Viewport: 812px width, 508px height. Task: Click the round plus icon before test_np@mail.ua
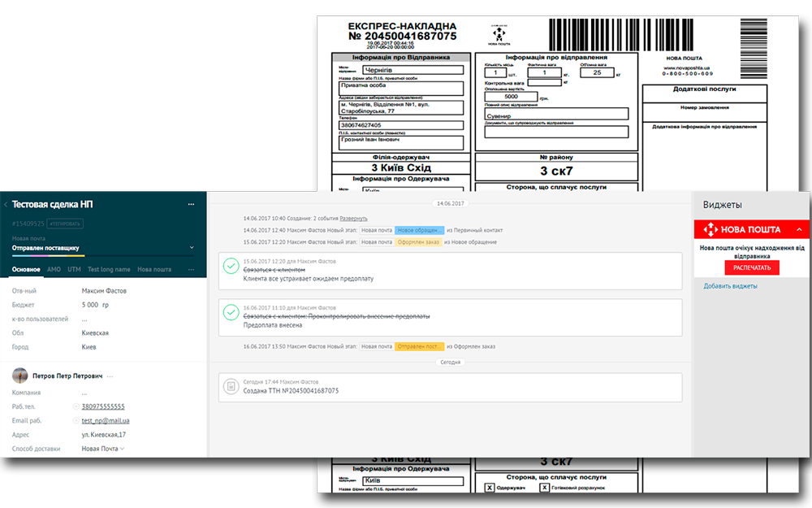(x=76, y=420)
